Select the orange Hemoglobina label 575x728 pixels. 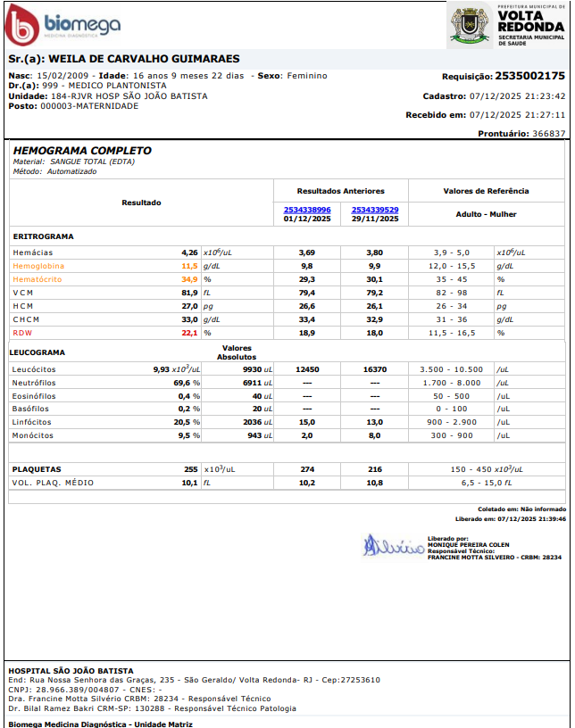tap(38, 266)
